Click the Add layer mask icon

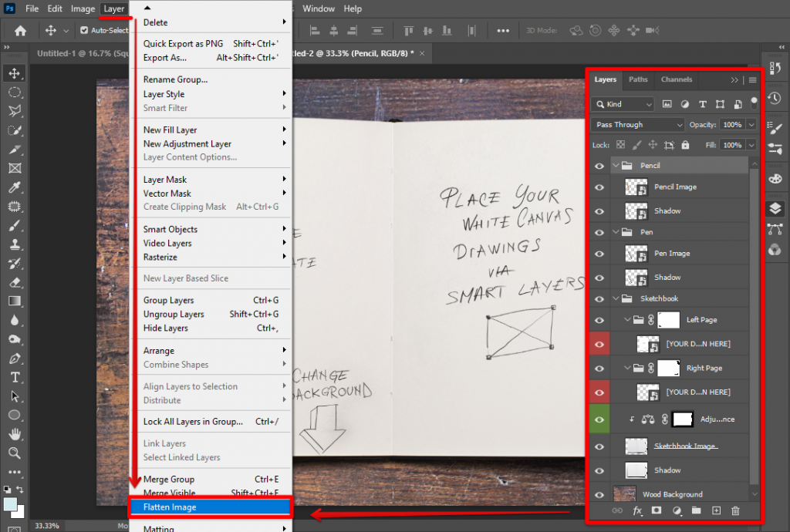[x=657, y=510]
